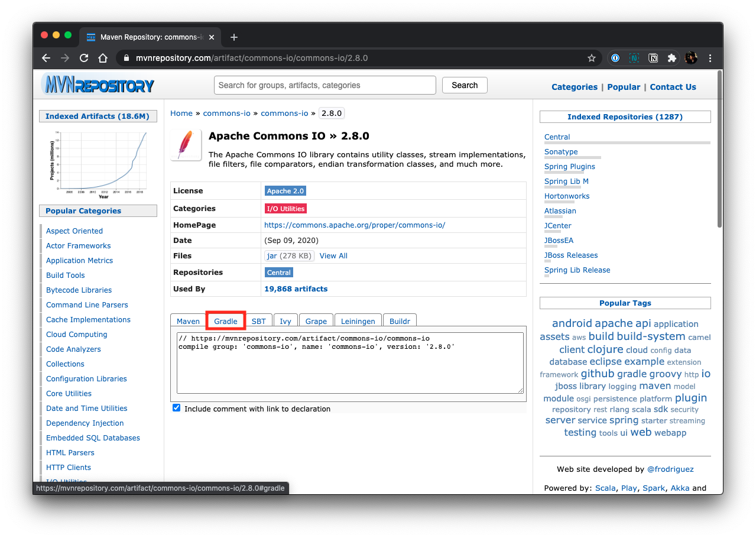
Task: Open the 19,868 artifacts link
Action: (296, 289)
